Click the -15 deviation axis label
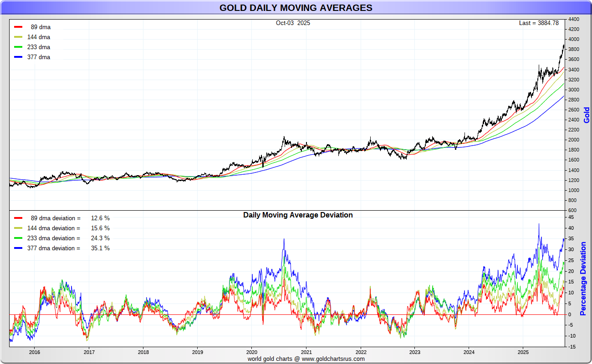 572,347
